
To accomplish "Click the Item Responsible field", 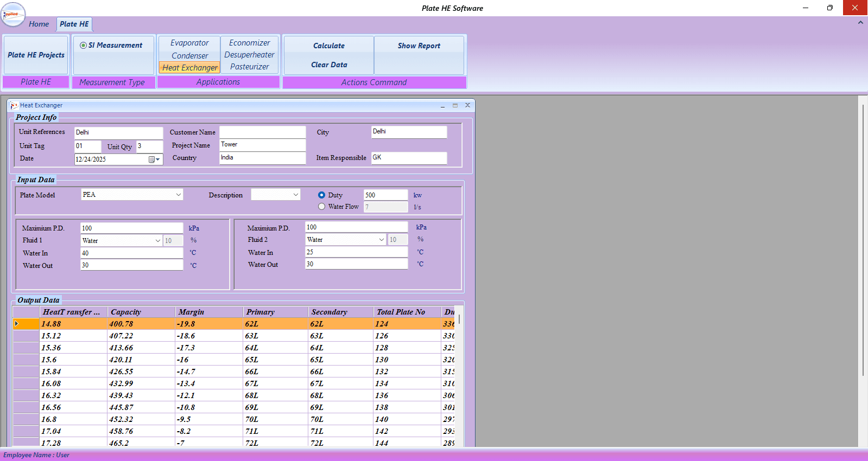I will click(x=409, y=158).
